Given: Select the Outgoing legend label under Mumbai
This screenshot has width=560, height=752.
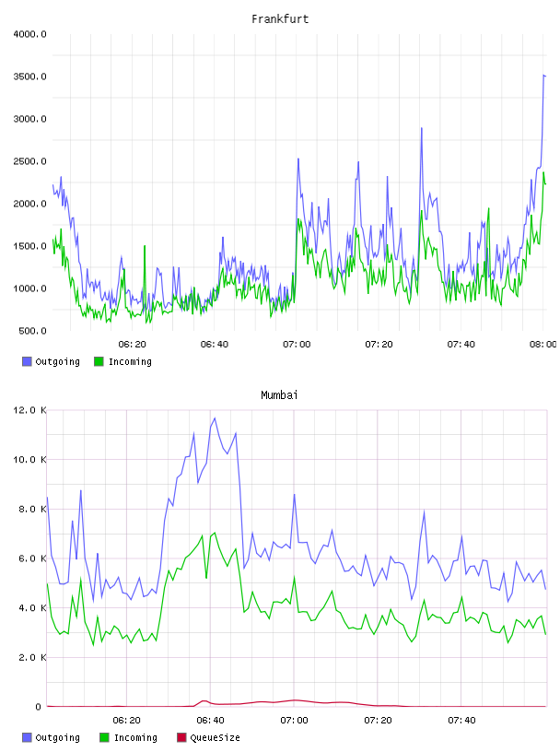Looking at the screenshot, I should pyautogui.click(x=57, y=738).
